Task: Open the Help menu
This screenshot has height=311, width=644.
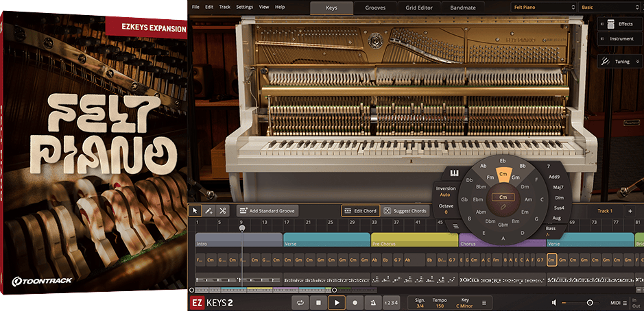Action: 280,7
